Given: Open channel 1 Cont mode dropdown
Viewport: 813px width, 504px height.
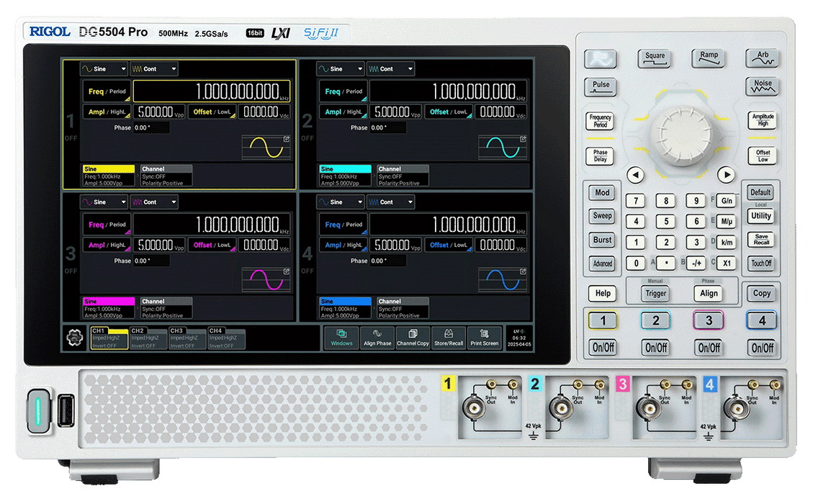Looking at the screenshot, I should click(x=154, y=69).
